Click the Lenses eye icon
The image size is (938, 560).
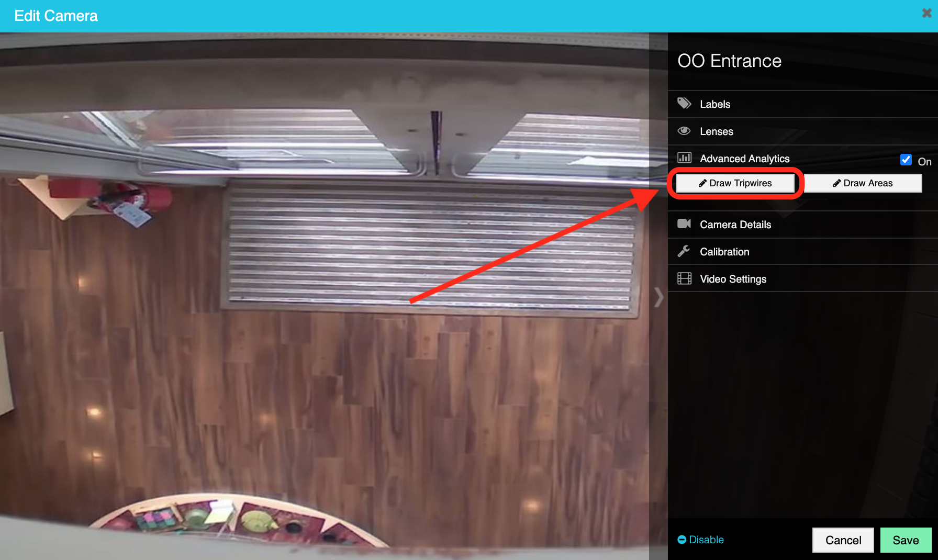point(684,131)
